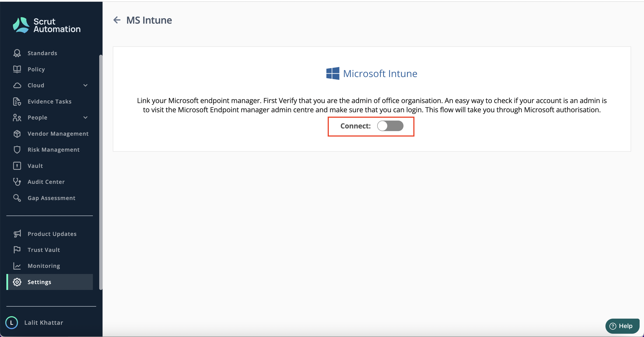Click the Vault lockbox icon
Screen dimensions: 644x337
pyautogui.click(x=17, y=166)
